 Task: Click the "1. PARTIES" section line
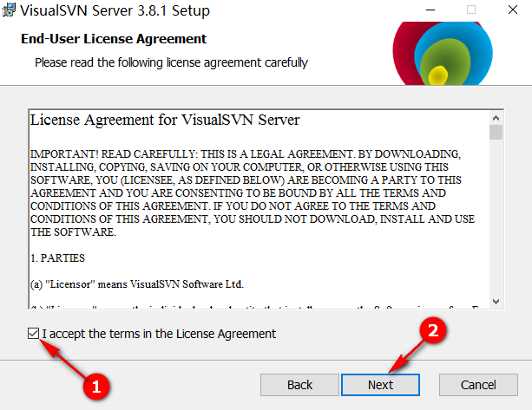tap(58, 259)
